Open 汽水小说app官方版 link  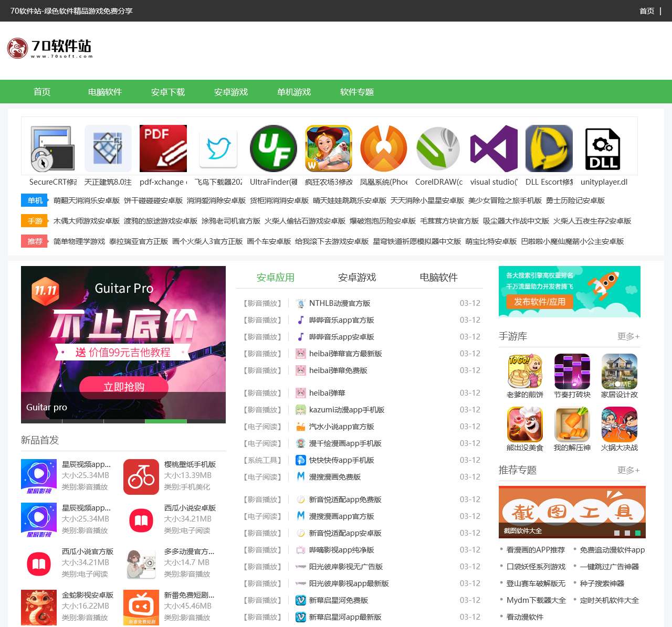click(342, 427)
